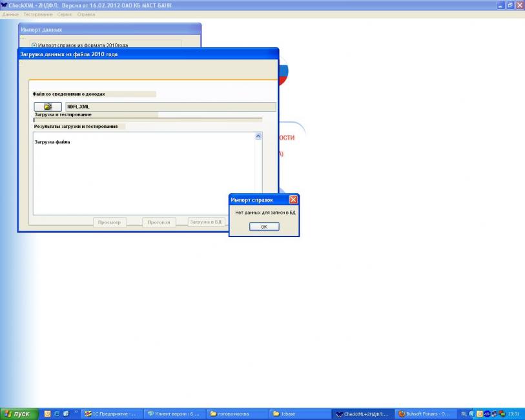
Task: Click the Просмотр button
Action: pos(108,222)
